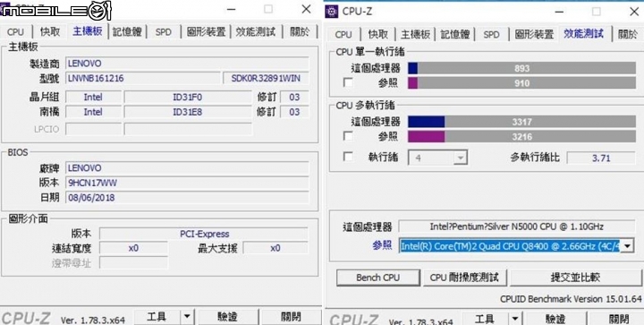
Task: Open 工具 dropdown arrow in left window
Action: click(x=187, y=316)
